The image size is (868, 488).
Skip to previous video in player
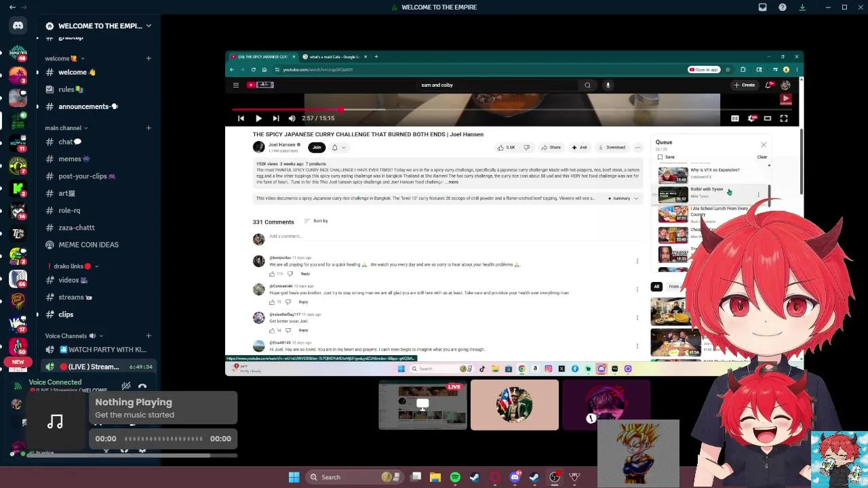(x=241, y=118)
